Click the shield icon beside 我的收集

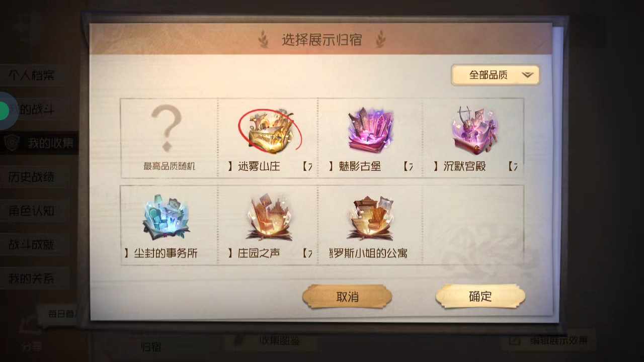pyautogui.click(x=12, y=143)
